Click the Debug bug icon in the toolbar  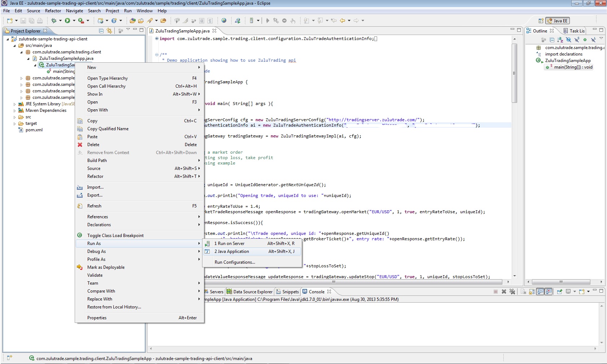[x=54, y=21]
